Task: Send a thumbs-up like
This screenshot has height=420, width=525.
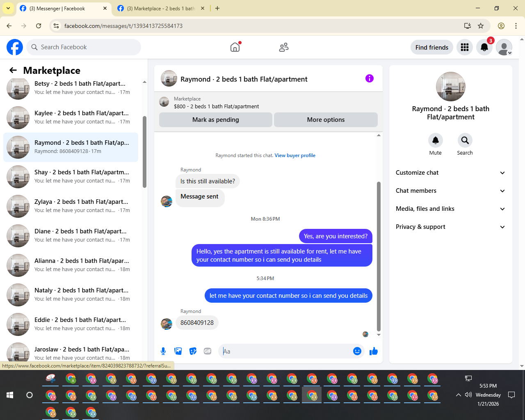Action: [x=374, y=351]
